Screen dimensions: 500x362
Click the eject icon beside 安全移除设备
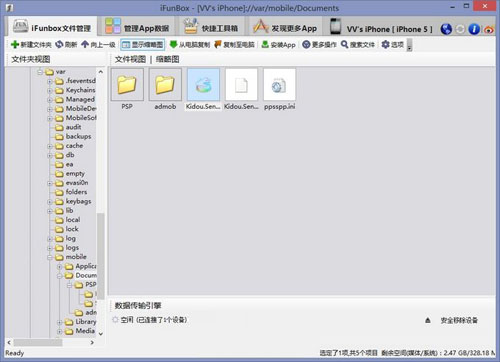[428, 320]
